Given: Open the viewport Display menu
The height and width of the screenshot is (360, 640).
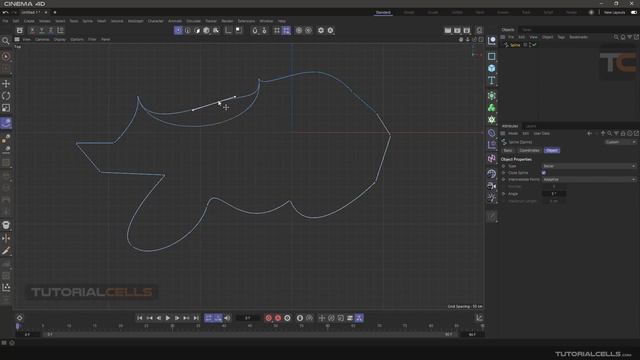Looking at the screenshot, I should click(x=60, y=40).
